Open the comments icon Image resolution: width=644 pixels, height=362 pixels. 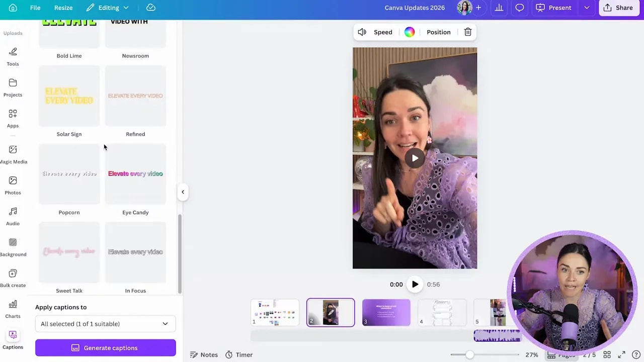pos(520,8)
